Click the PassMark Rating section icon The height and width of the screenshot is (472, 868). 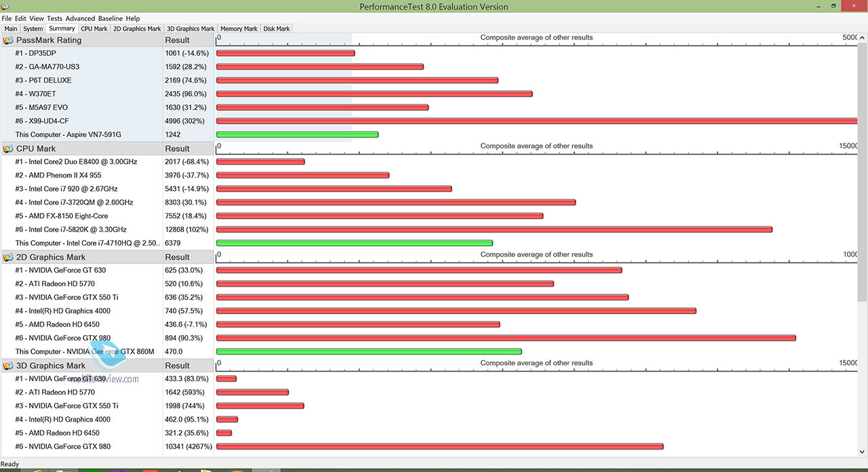(8, 40)
